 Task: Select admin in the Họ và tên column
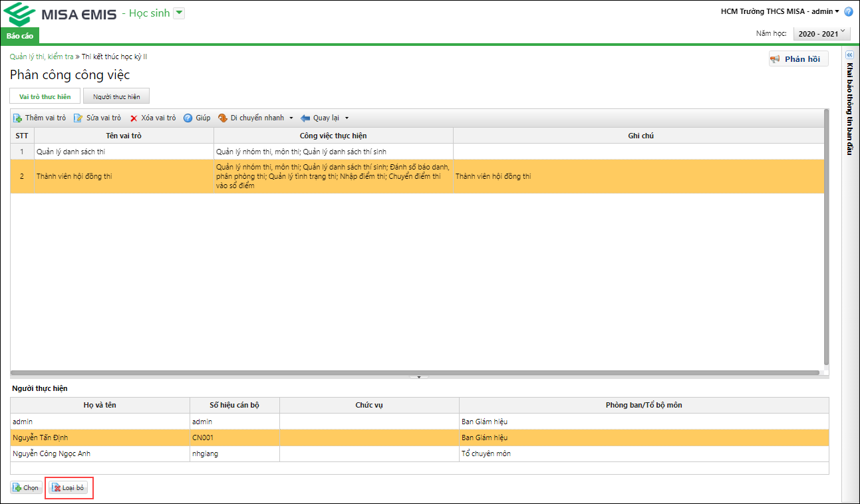coord(100,422)
